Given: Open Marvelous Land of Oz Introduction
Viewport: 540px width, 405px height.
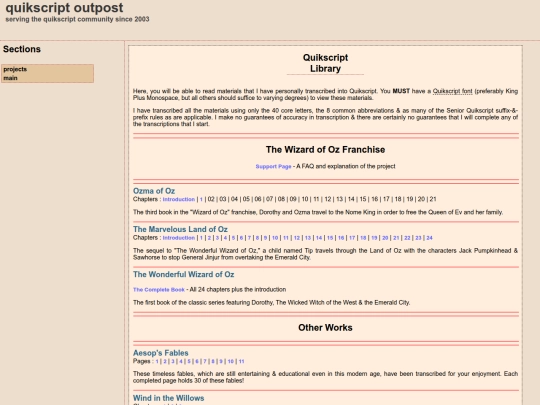Looking at the screenshot, I should (x=179, y=238).
